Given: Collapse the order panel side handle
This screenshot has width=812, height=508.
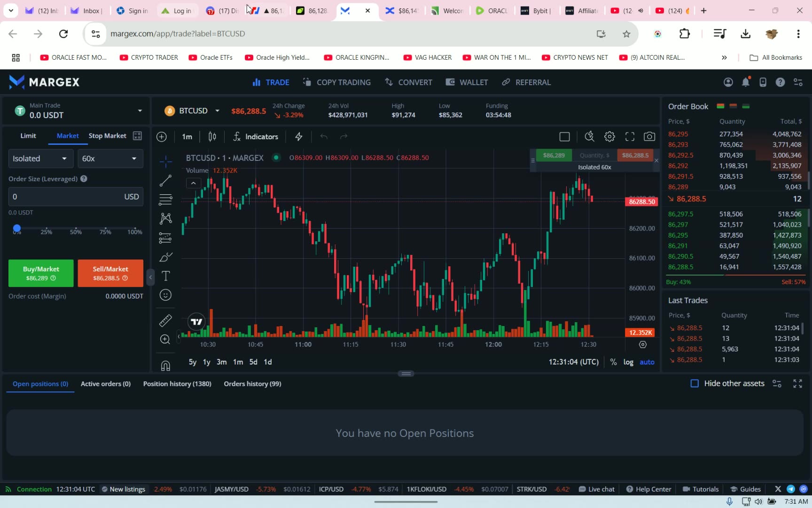Looking at the screenshot, I should click(150, 278).
